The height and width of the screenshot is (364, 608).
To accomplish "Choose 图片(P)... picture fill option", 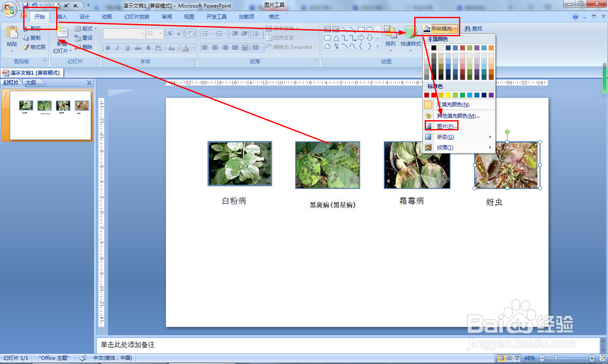I will [459, 126].
